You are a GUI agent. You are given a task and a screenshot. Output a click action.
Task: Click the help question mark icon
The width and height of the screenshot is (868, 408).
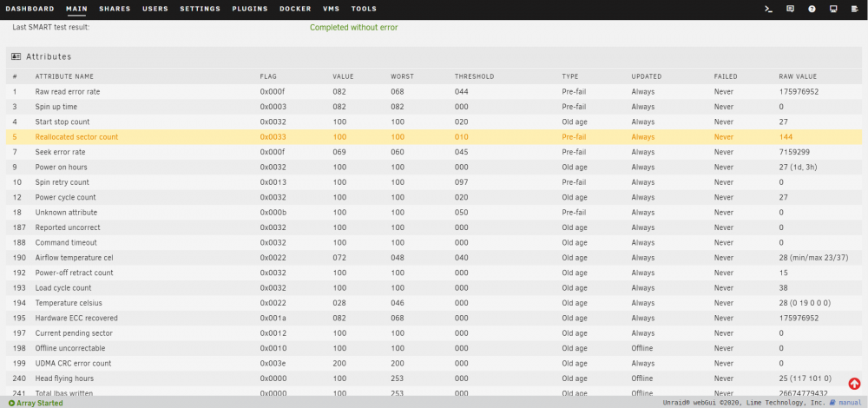[812, 9]
